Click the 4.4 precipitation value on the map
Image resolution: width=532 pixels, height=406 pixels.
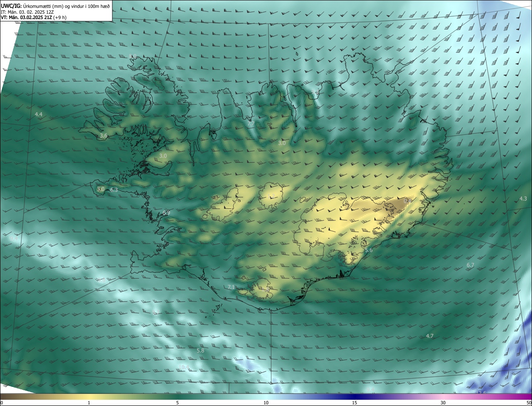39,114
